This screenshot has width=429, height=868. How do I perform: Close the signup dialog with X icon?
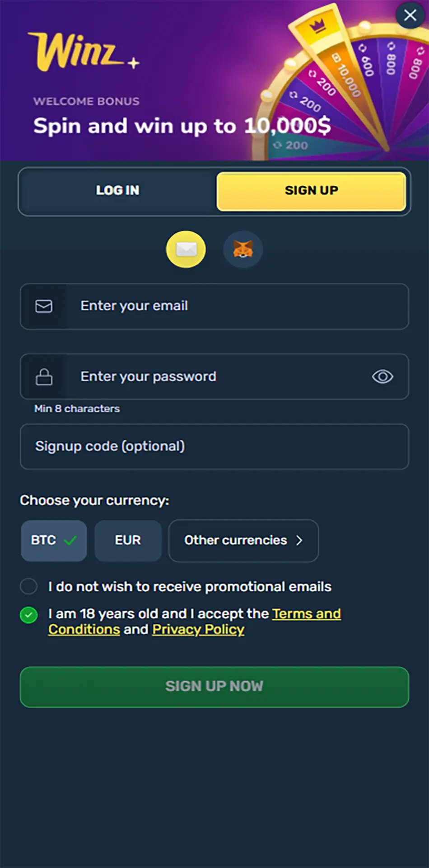tap(410, 15)
